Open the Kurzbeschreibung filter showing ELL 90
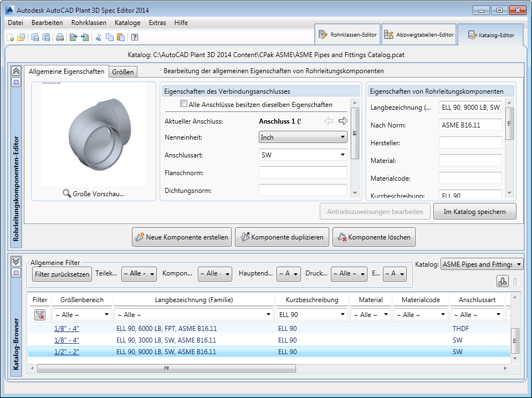 [312, 315]
